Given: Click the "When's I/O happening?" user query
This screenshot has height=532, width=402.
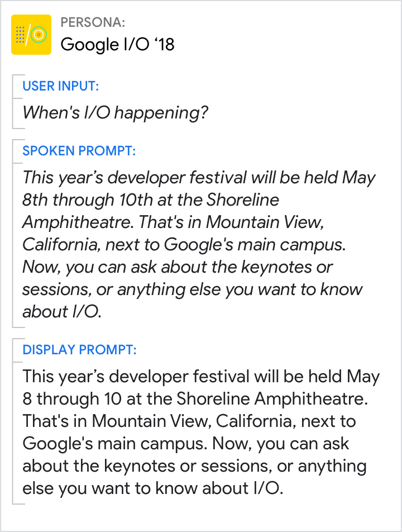Looking at the screenshot, I should (x=116, y=113).
